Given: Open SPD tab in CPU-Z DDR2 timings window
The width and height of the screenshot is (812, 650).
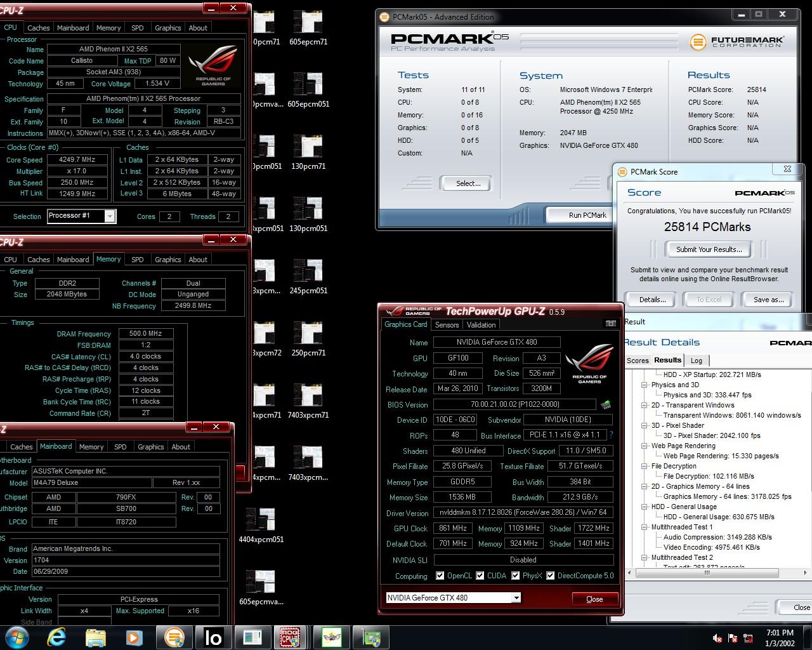Looking at the screenshot, I should (x=137, y=260).
